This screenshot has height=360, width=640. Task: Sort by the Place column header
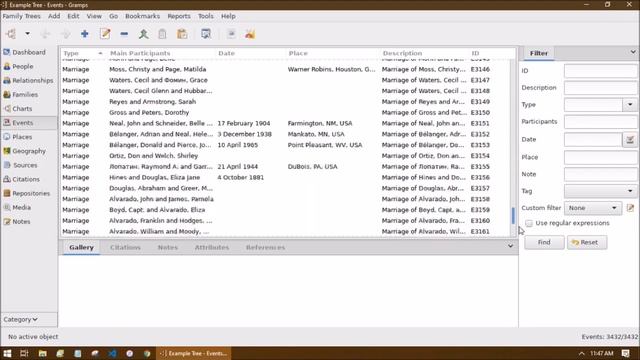333,53
